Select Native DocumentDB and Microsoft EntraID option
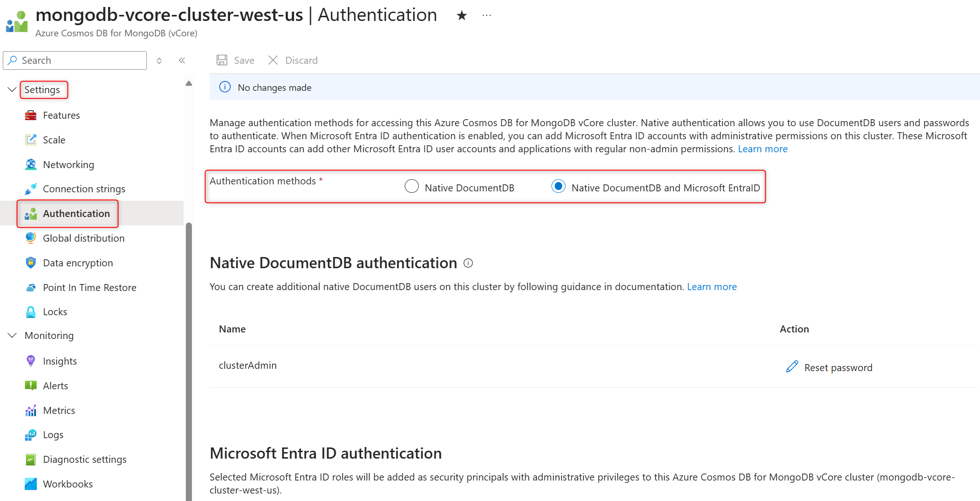 [558, 186]
